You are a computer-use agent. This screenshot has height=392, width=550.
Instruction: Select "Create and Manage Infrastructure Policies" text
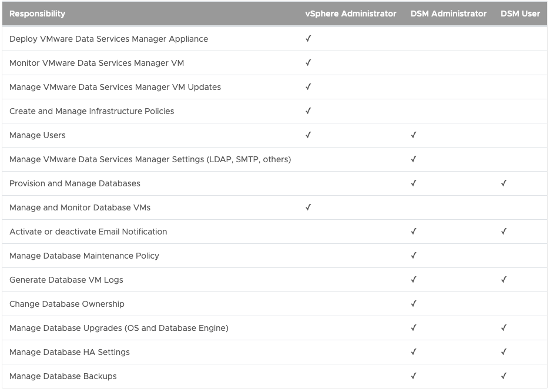92,111
